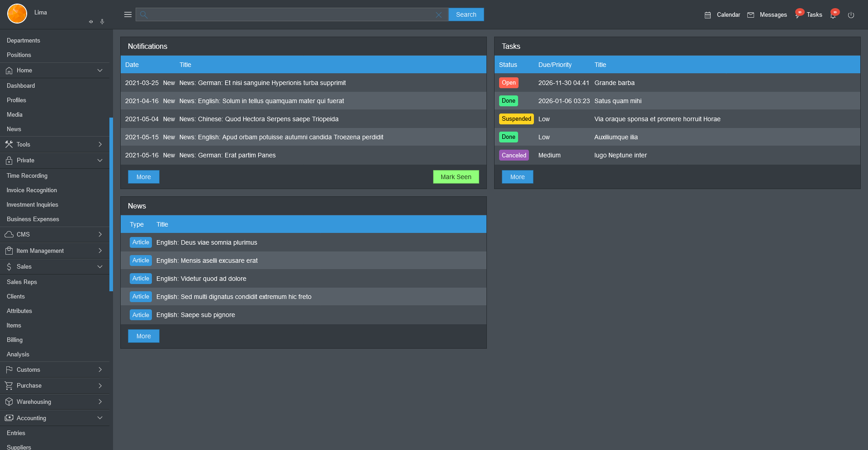Click the hamburger menu icon
Image resolution: width=868 pixels, height=450 pixels.
pyautogui.click(x=128, y=14)
